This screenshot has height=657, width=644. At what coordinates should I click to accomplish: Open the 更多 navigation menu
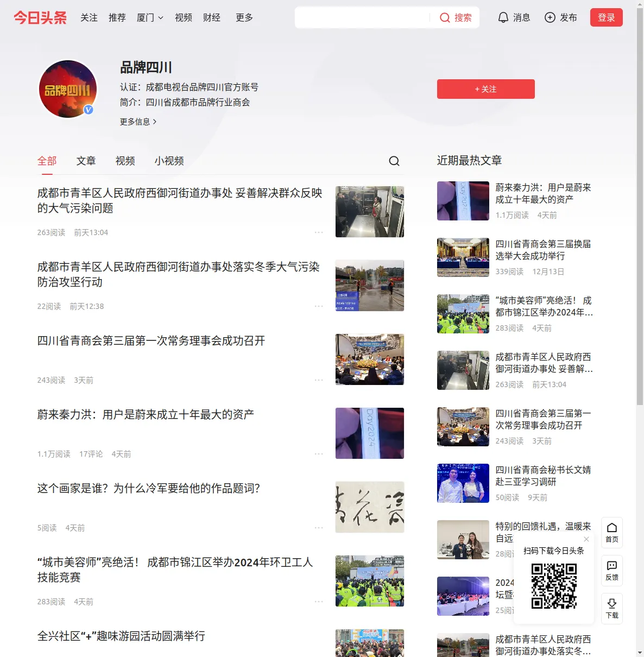(x=244, y=17)
